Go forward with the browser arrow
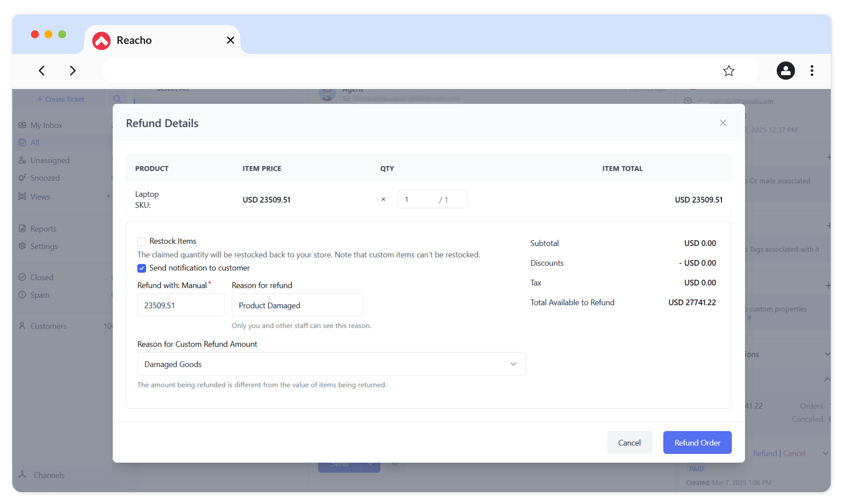The width and height of the screenshot is (843, 504). (x=73, y=71)
